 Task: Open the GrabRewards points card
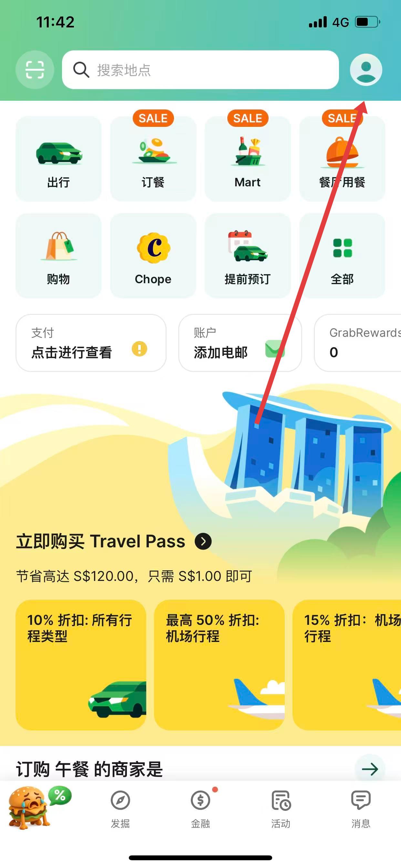pyautogui.click(x=357, y=343)
